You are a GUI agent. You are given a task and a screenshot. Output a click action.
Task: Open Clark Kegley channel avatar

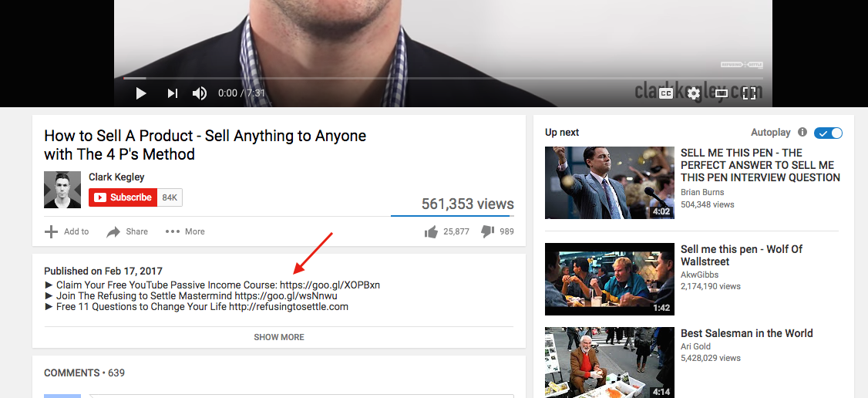coord(62,190)
